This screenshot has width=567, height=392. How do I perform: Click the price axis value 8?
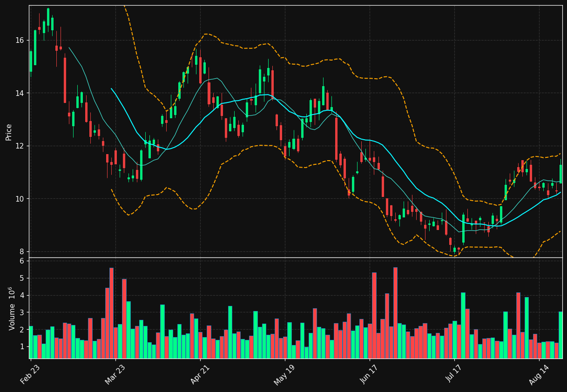coord(22,252)
